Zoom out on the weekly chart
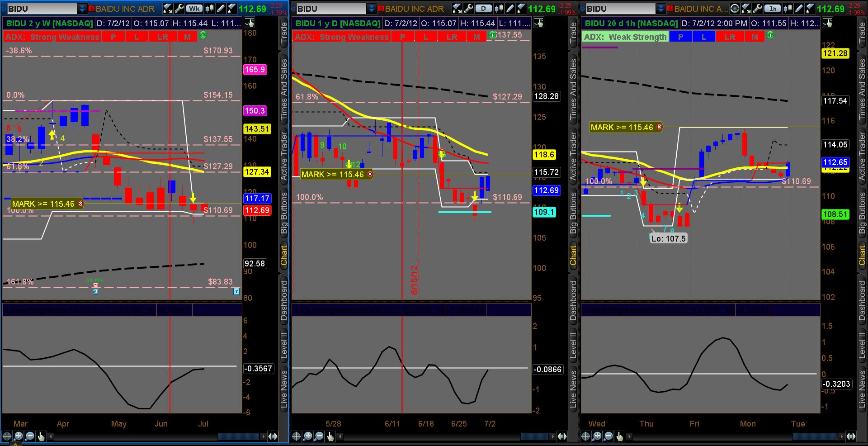The height and width of the screenshot is (446, 868). [x=29, y=436]
